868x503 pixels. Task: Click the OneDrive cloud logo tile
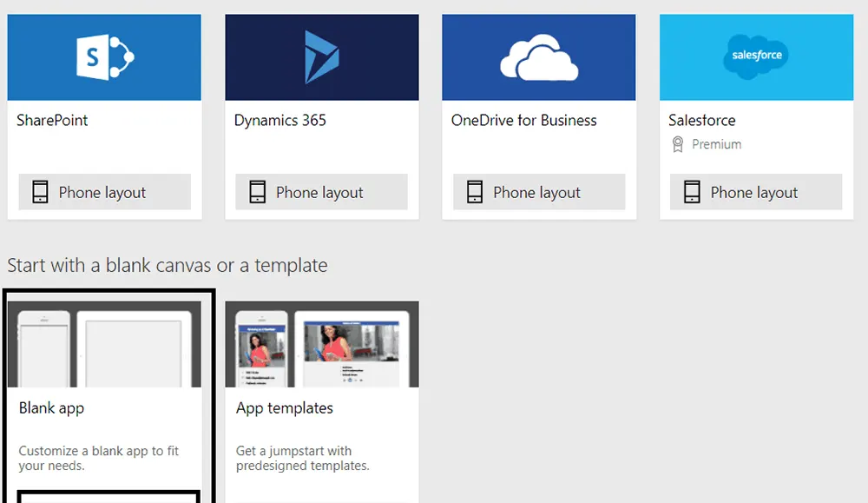539,57
